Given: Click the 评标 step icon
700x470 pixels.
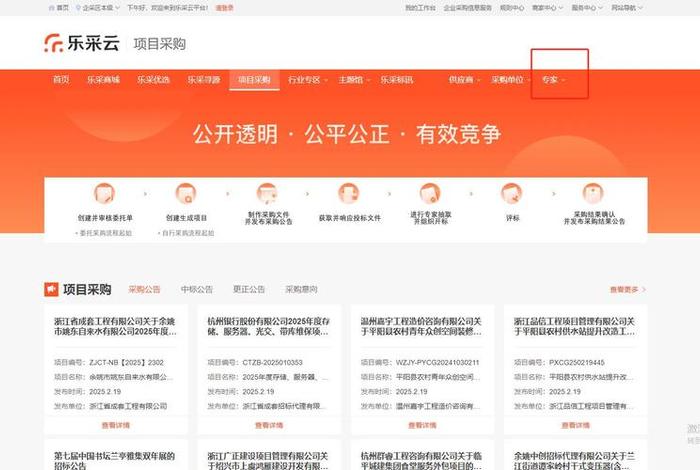Looking at the screenshot, I should [512, 193].
